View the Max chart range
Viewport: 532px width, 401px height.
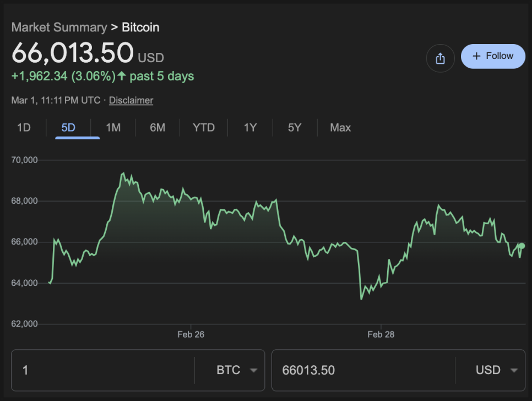click(340, 128)
